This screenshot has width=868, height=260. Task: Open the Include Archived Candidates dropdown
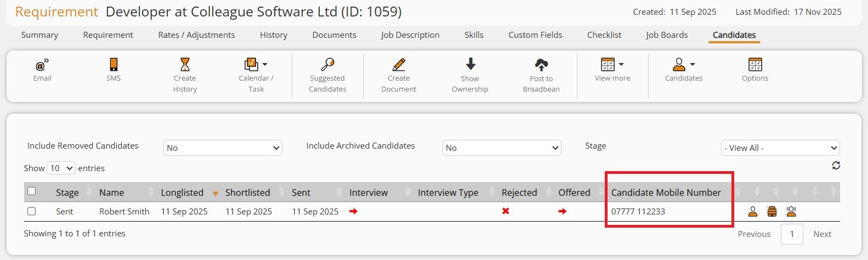tap(501, 148)
